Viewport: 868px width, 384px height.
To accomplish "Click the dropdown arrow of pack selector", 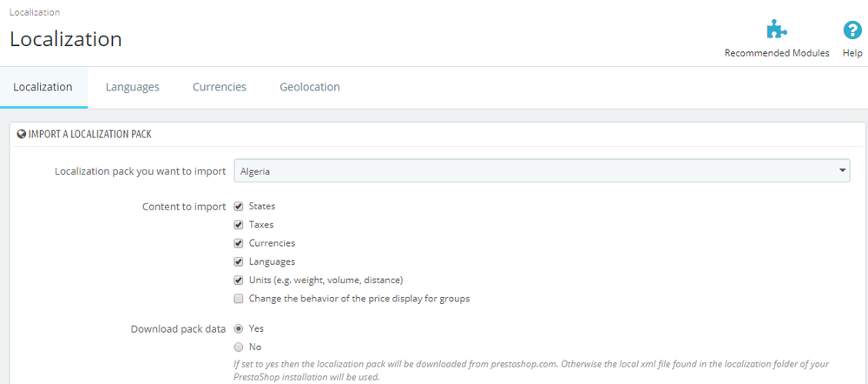I will click(x=843, y=171).
